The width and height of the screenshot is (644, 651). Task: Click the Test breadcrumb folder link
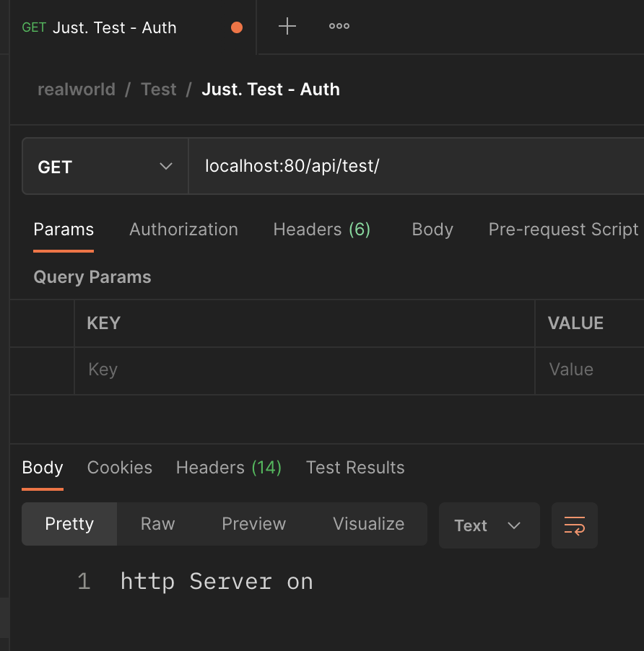coord(159,89)
